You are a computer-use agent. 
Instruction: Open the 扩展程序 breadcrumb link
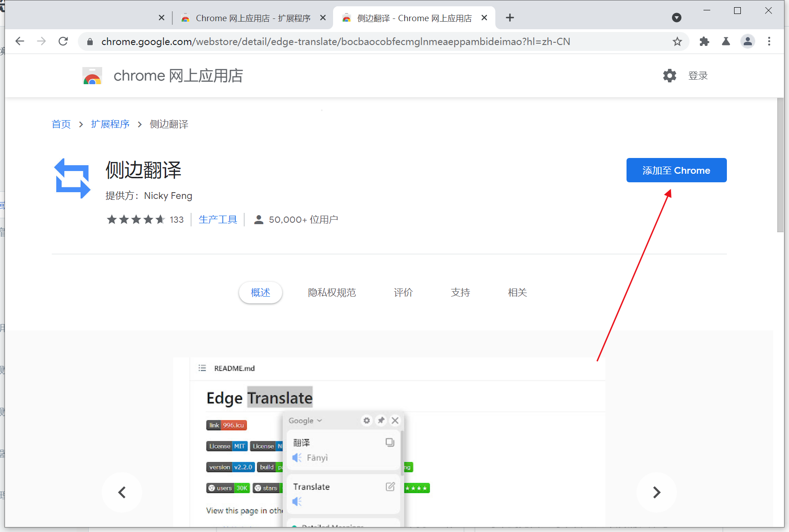click(110, 124)
